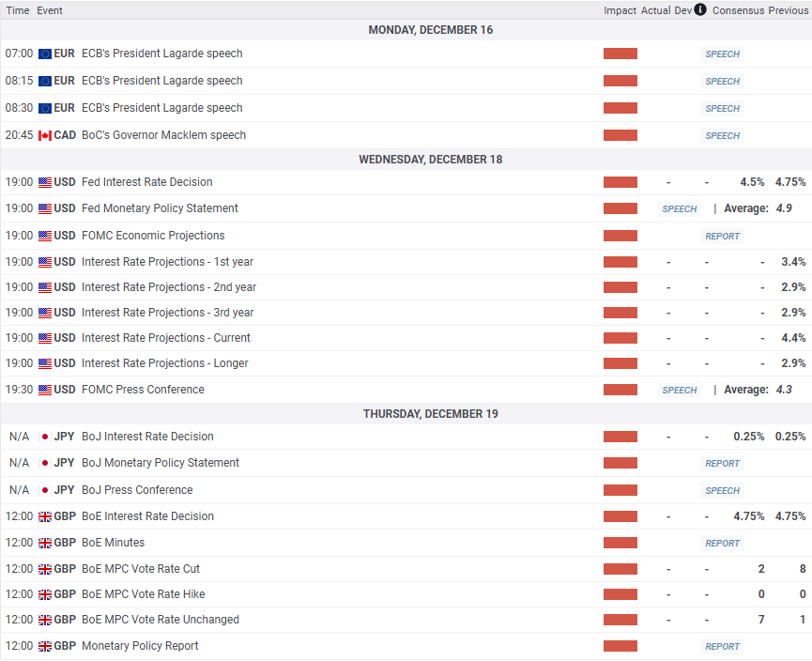Open BoC's Governor Macklem speech event
Viewport: 812px width, 661px height.
coord(163,135)
